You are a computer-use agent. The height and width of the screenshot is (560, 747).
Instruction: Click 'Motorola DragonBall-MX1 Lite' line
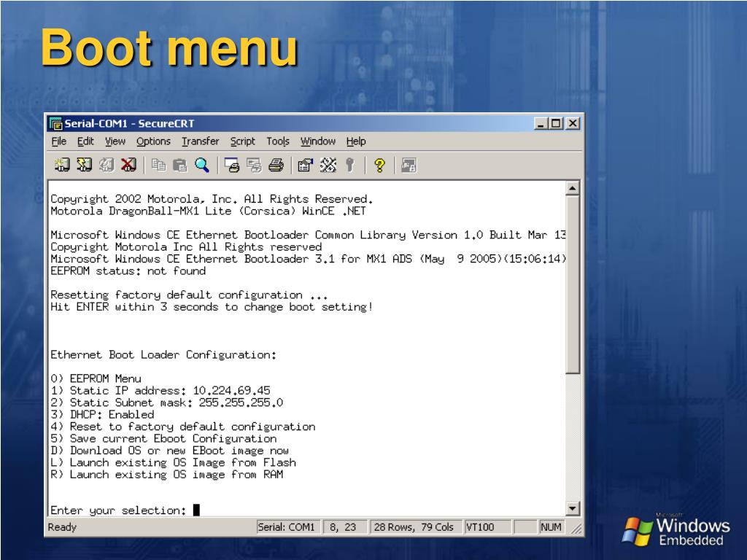pos(208,211)
